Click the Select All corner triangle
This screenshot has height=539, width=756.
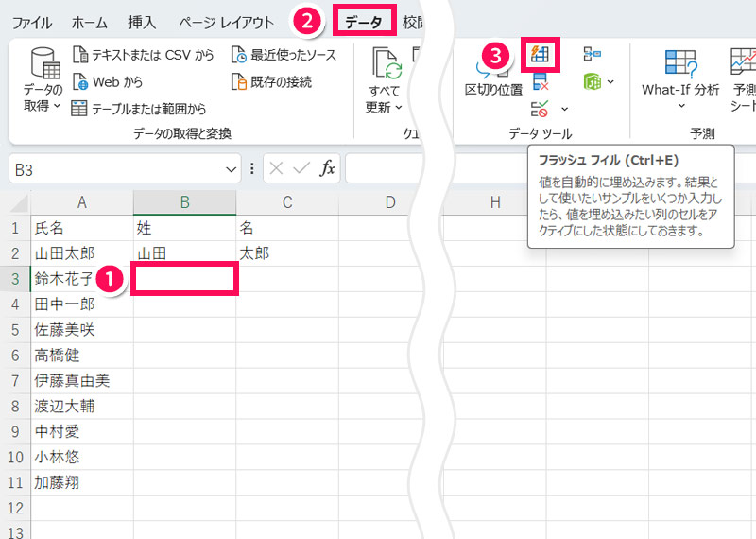tap(19, 203)
